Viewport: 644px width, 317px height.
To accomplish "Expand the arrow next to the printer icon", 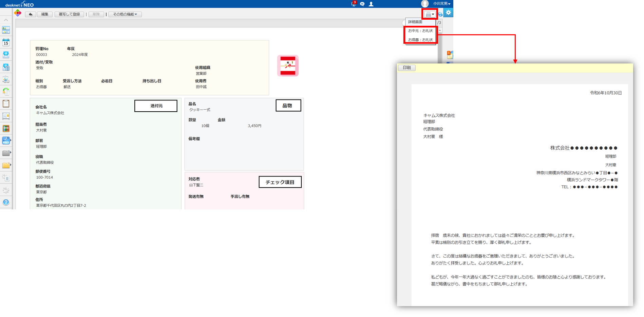I will point(433,14).
